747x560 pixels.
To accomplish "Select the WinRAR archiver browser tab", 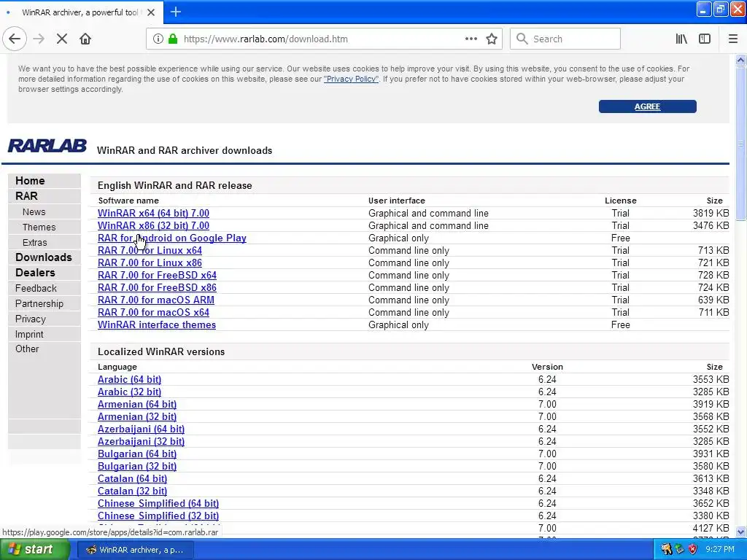I will click(81, 12).
